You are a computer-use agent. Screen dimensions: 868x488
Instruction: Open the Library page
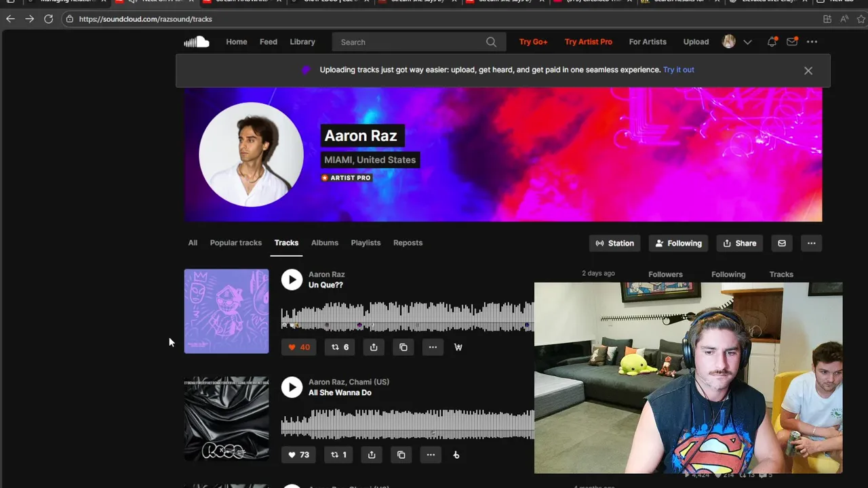click(302, 42)
